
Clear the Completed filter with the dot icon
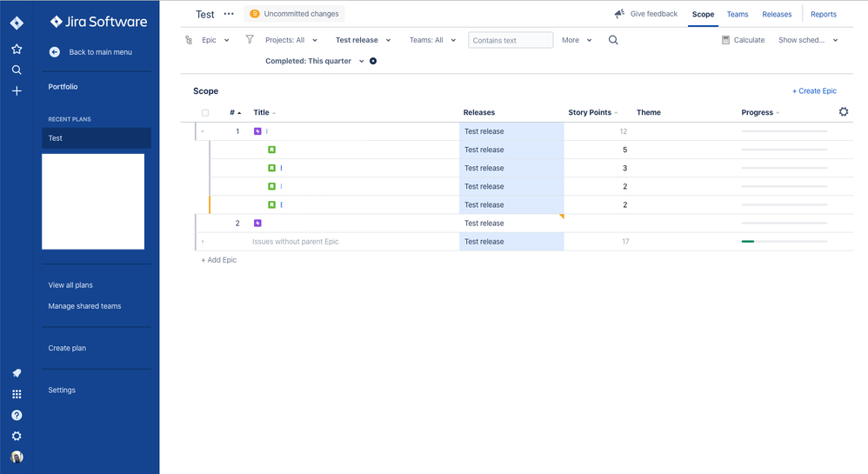coord(373,61)
